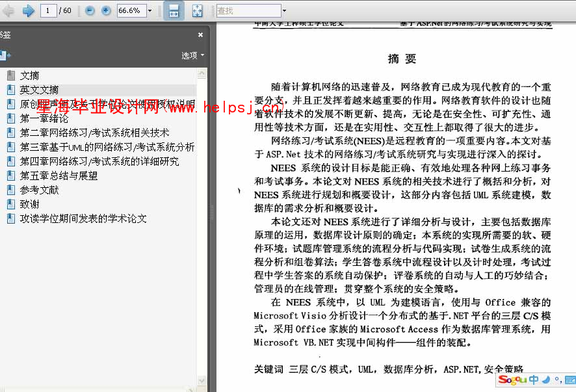Click the 查找 search field
This screenshot has height=392, width=576.
point(249,10)
